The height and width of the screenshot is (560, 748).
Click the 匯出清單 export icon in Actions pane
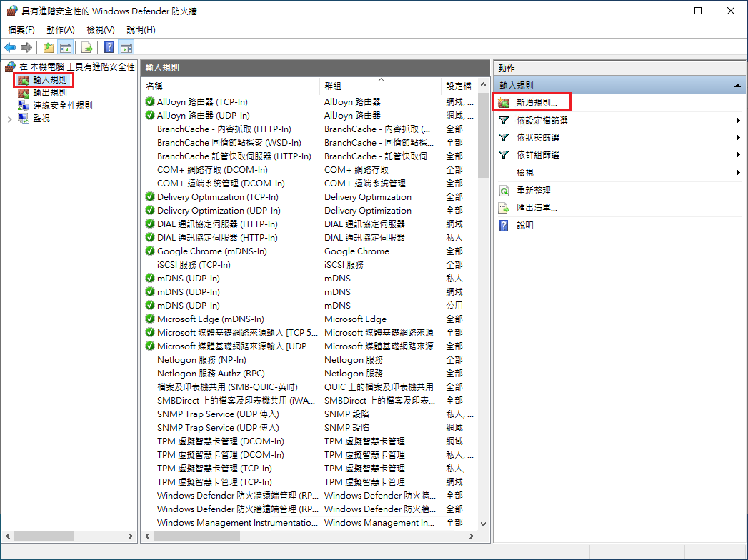point(504,208)
